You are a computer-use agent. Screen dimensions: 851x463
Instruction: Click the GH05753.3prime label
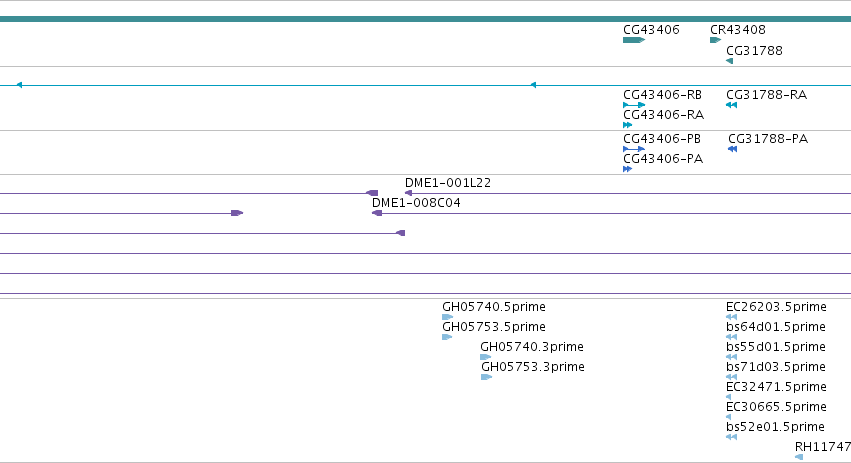pyautogui.click(x=533, y=367)
